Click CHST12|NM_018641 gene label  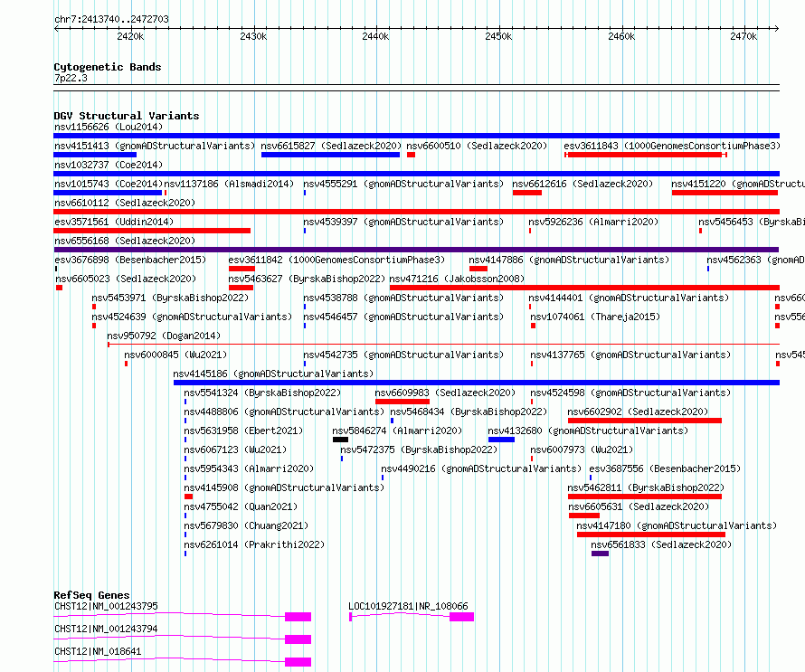(x=98, y=651)
